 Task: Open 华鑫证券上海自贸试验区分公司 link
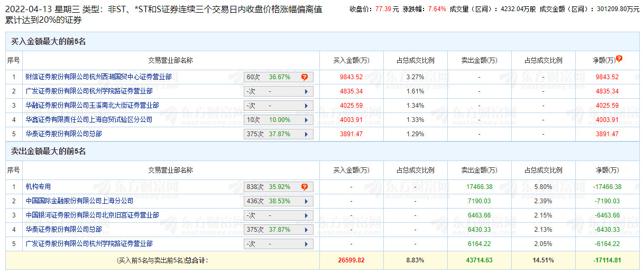(89, 120)
